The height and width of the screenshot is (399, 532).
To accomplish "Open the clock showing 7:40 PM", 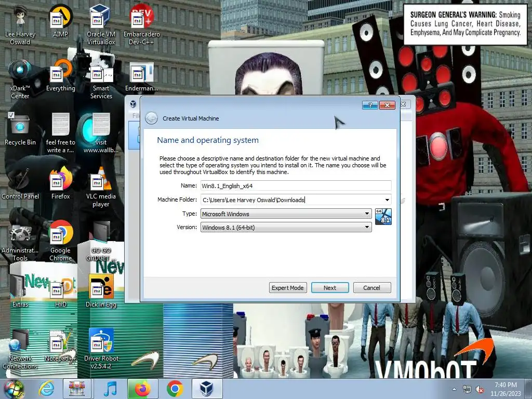I will (506, 389).
